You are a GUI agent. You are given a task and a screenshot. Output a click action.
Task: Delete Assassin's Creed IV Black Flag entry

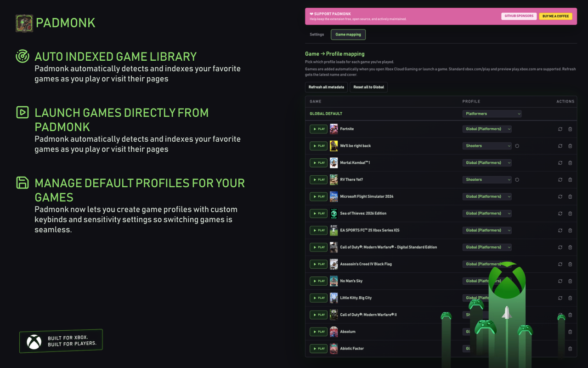click(x=570, y=264)
